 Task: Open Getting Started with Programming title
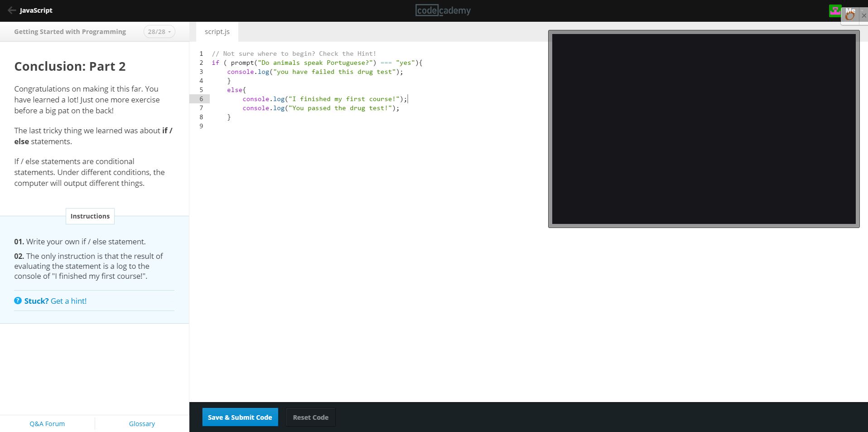[70, 32]
